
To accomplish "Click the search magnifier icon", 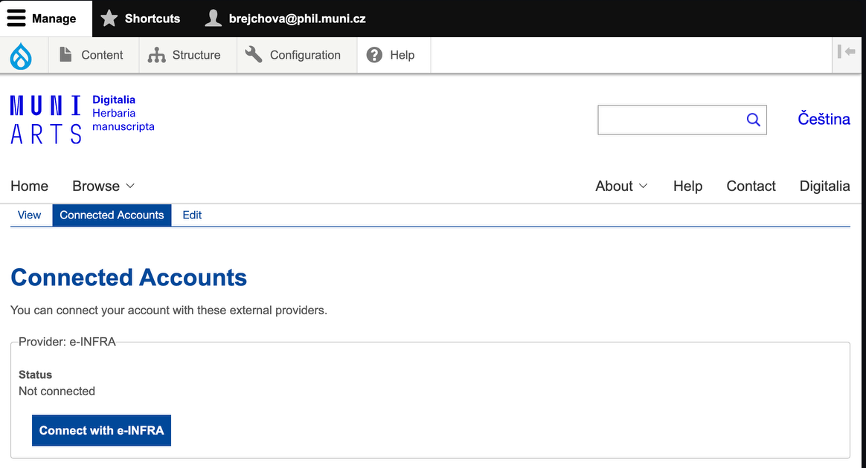I will click(753, 120).
